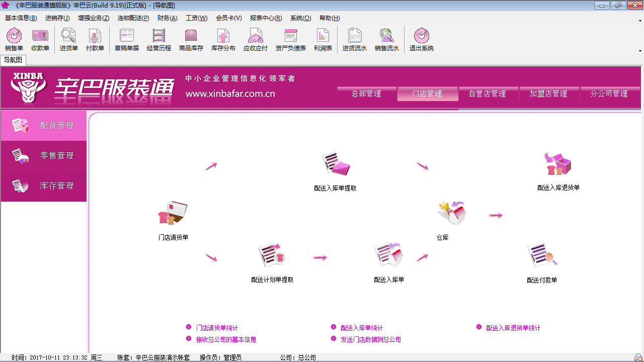Switch to the 加盟店管理 tab
Viewport: 644px width, 362px height.
click(x=549, y=94)
